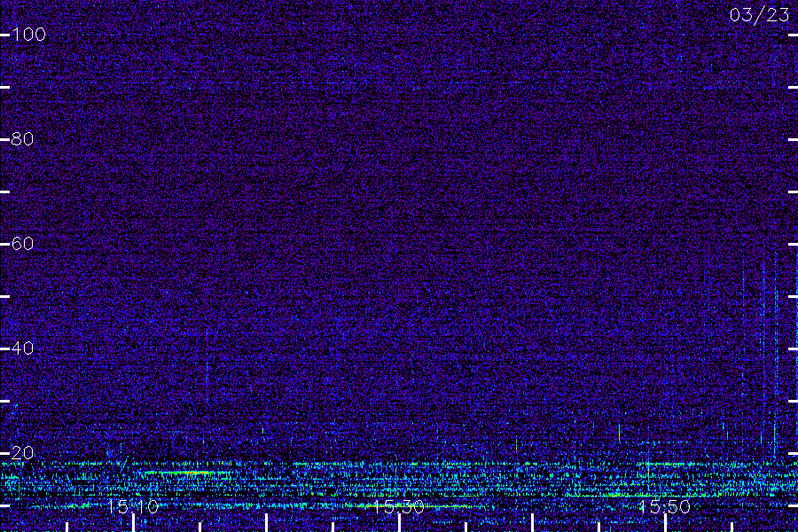Click the 40 frequency axis label

click(22, 348)
